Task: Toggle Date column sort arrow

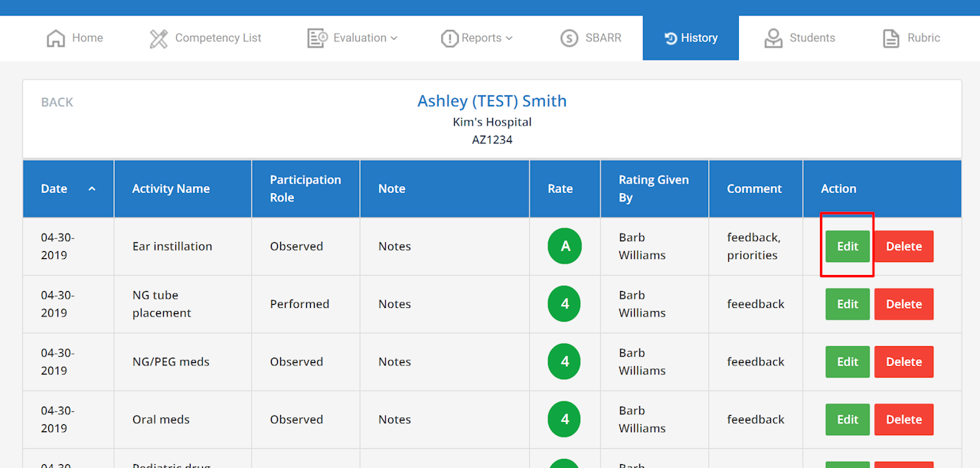Action: pos(92,188)
